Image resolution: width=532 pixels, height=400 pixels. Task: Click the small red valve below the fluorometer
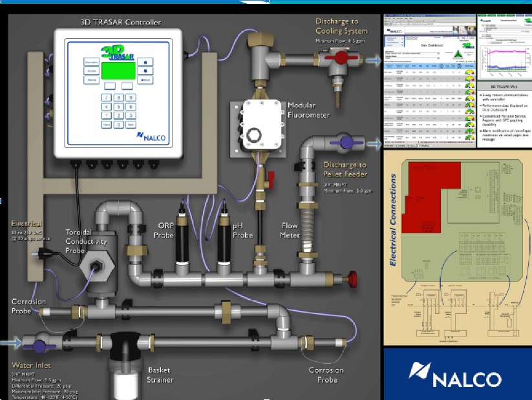tap(271, 180)
